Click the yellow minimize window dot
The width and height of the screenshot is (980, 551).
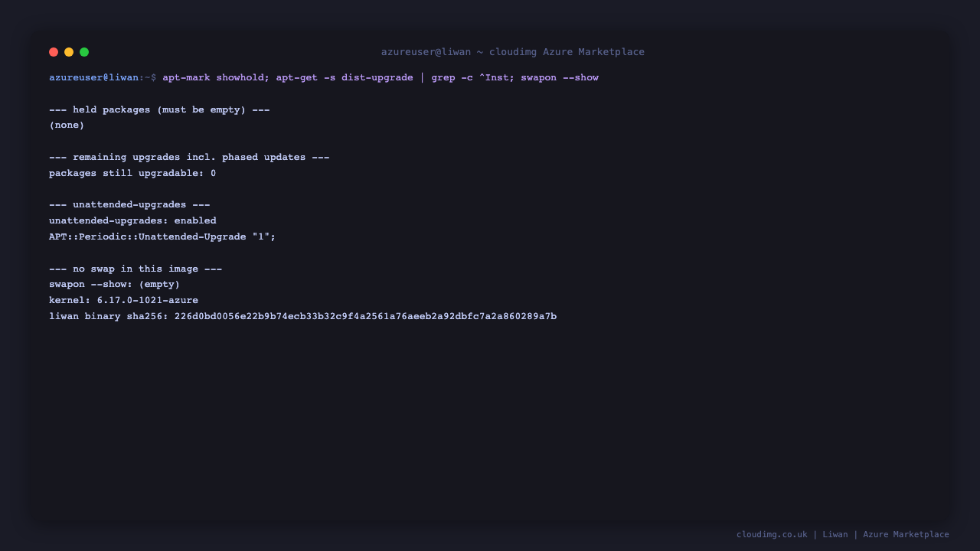coord(69,52)
